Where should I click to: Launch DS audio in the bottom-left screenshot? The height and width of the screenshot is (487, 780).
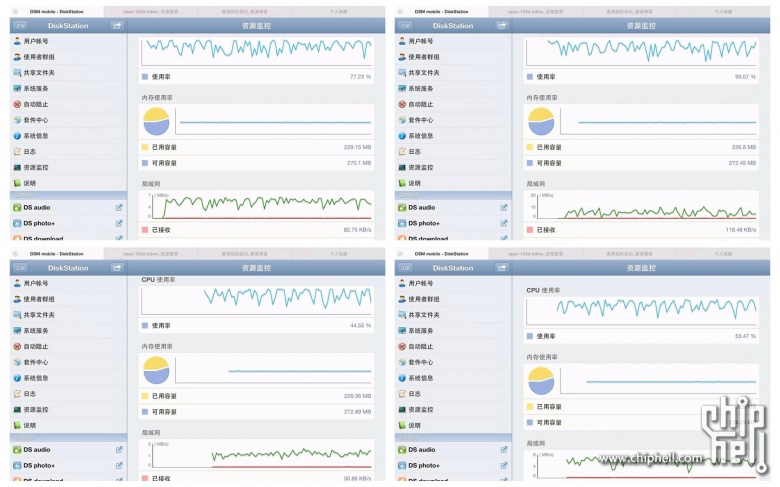coord(36,450)
